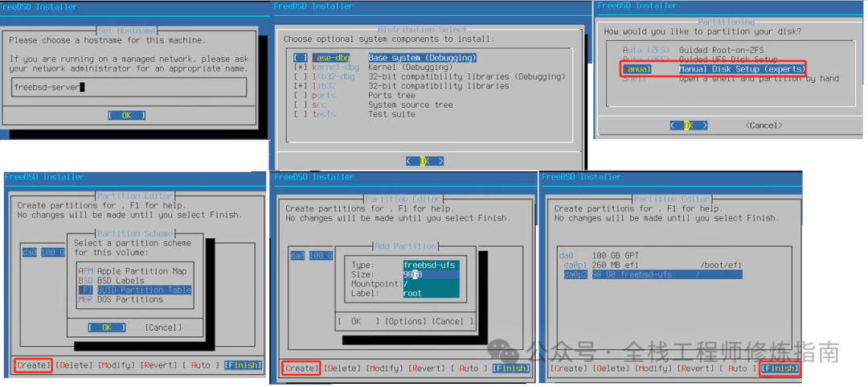868x387 pixels.
Task: Enable the ports tree checkbox
Action: [301, 96]
